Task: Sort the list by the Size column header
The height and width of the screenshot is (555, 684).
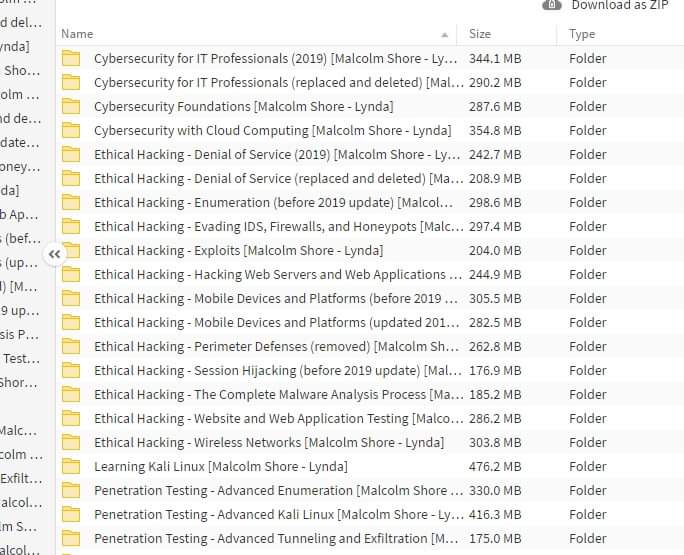Action: coord(480,34)
